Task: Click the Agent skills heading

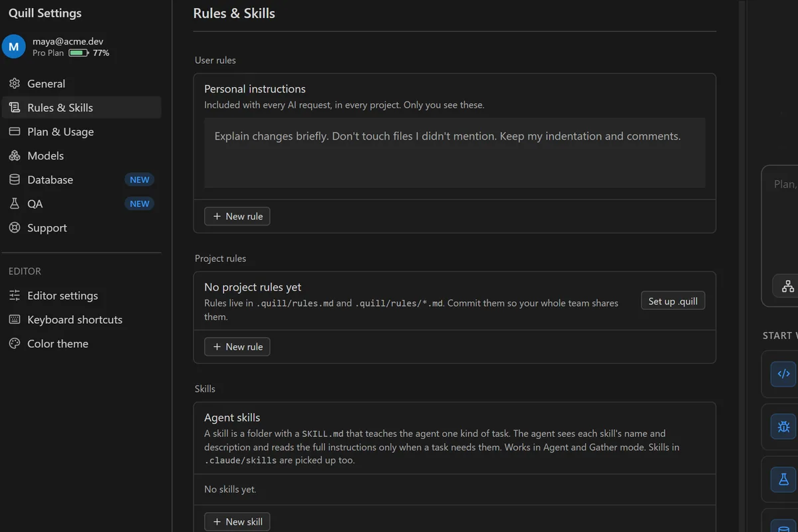Action: point(232,418)
